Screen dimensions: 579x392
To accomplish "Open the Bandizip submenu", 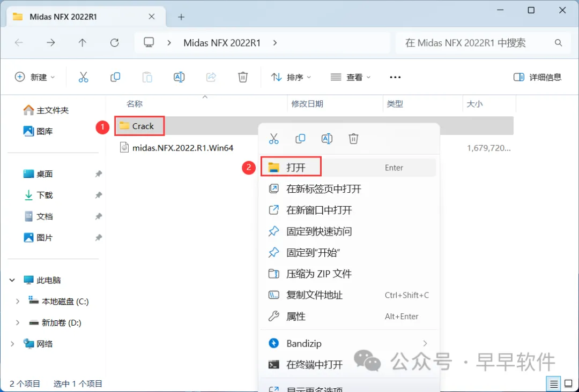I will click(348, 344).
